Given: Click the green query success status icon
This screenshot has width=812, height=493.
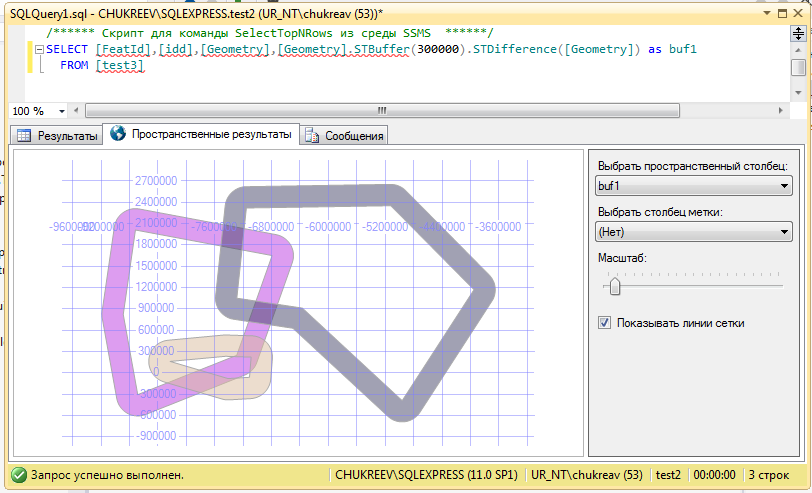Looking at the screenshot, I should pos(19,475).
